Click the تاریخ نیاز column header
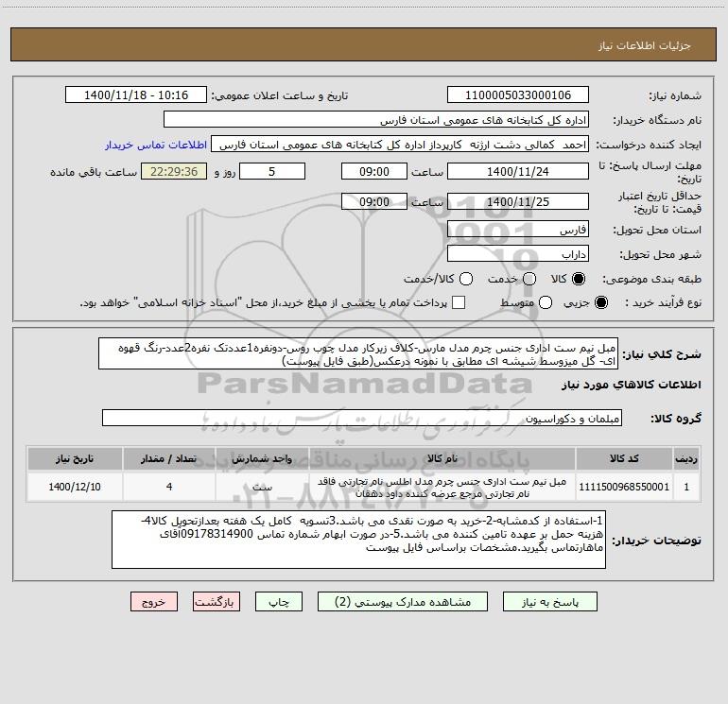This screenshot has width=728, height=704. point(75,458)
